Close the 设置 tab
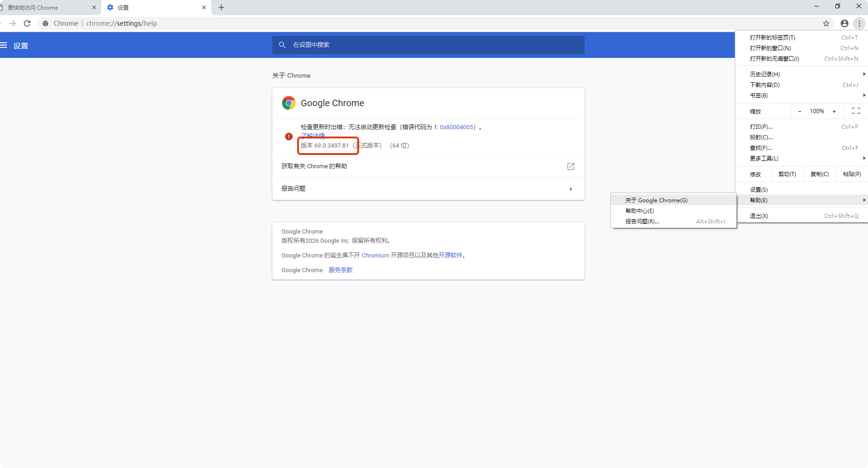The image size is (868, 468). point(204,7)
